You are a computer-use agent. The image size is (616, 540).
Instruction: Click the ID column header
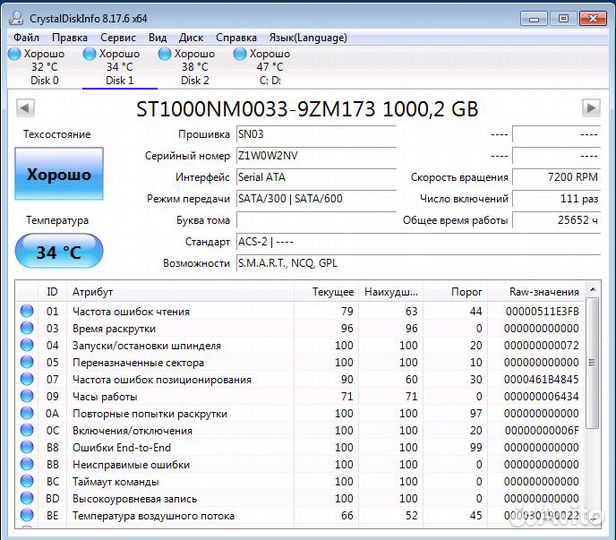click(52, 292)
